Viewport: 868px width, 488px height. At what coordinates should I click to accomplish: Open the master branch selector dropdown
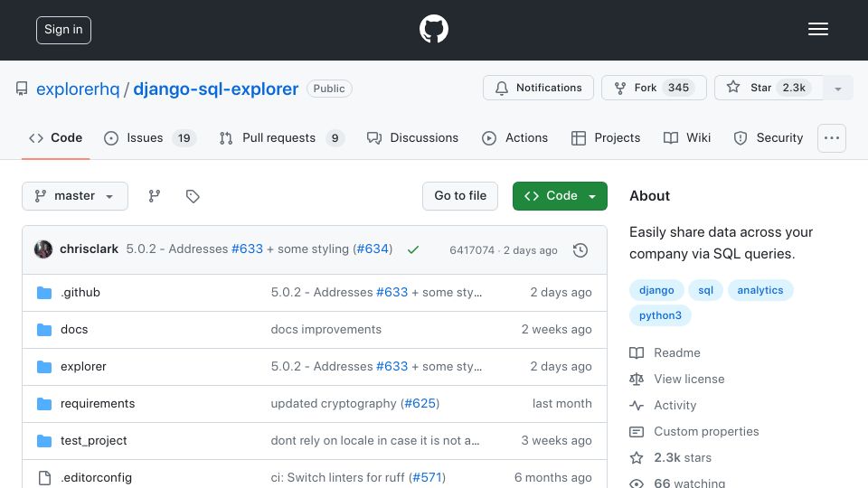coord(75,196)
